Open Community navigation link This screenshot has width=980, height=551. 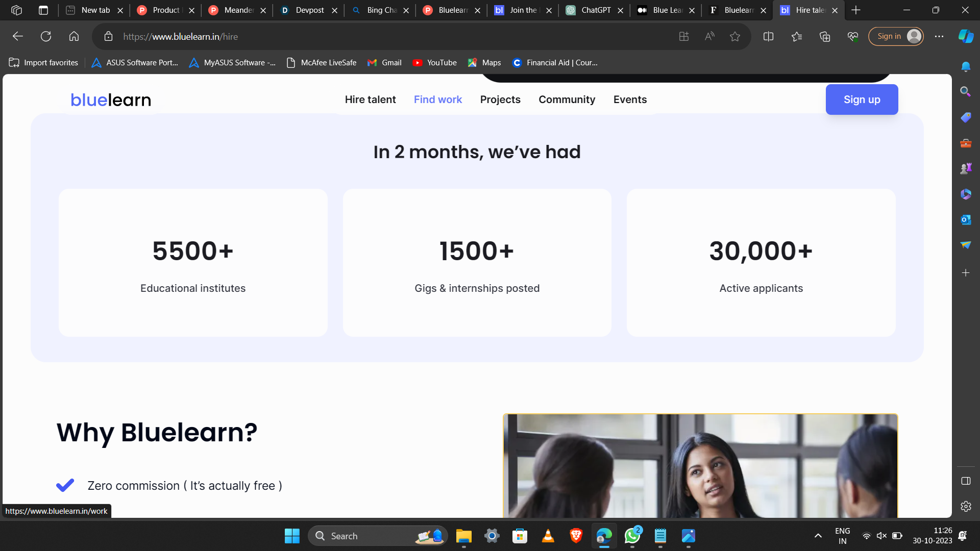pos(567,99)
